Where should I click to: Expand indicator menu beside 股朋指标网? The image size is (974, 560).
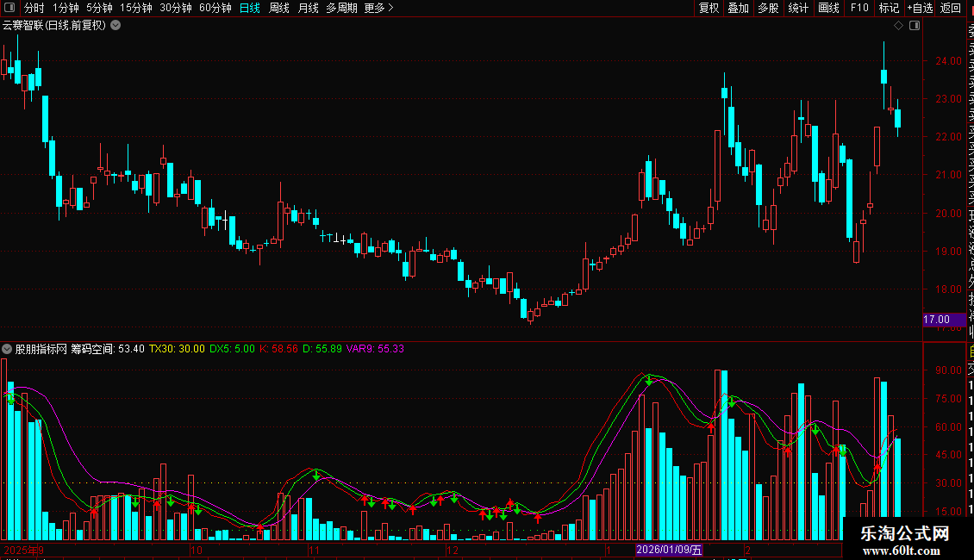(x=7, y=349)
